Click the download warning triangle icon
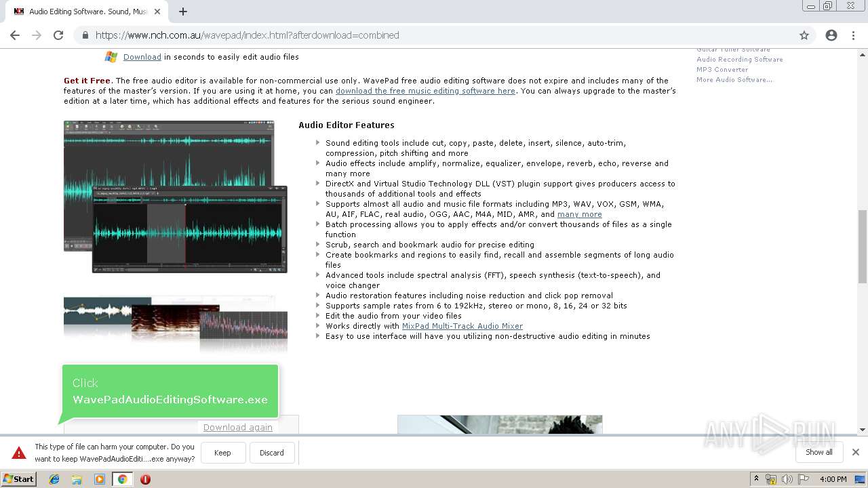Screen dimensions: 868x488 pos(19,453)
